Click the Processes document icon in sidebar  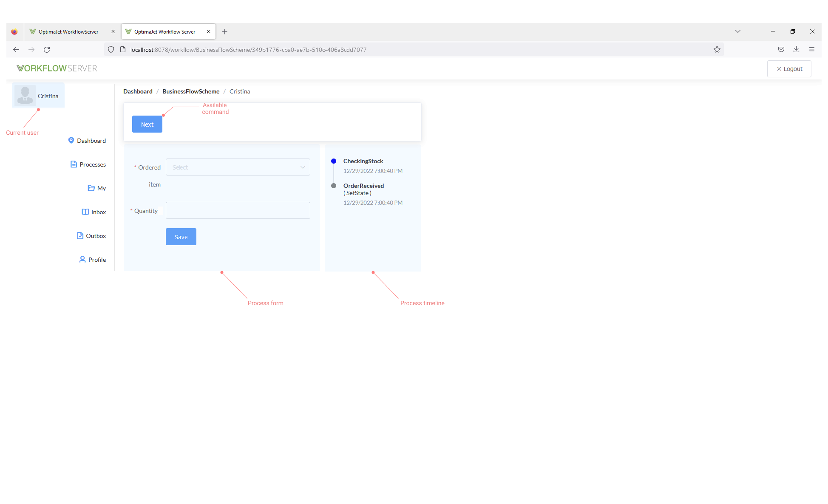[x=74, y=164]
